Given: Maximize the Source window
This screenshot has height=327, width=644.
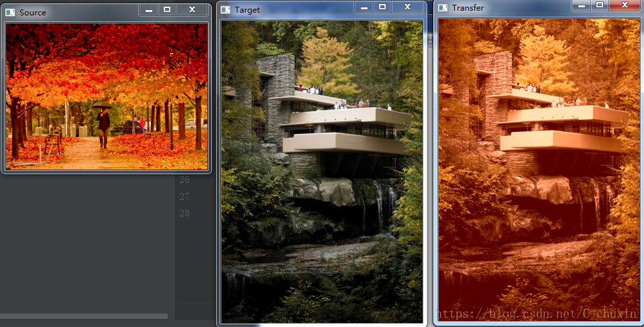Looking at the screenshot, I should 167,10.
